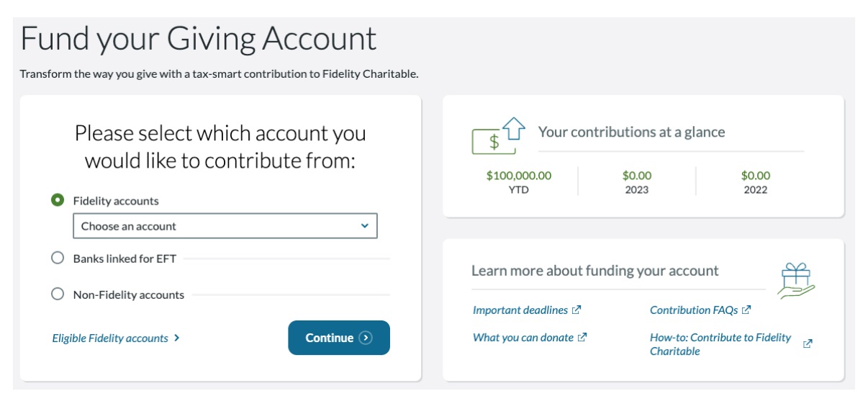The height and width of the screenshot is (409, 868).
Task: Click the $100,000.00 YTD contribution amount
Action: [518, 176]
